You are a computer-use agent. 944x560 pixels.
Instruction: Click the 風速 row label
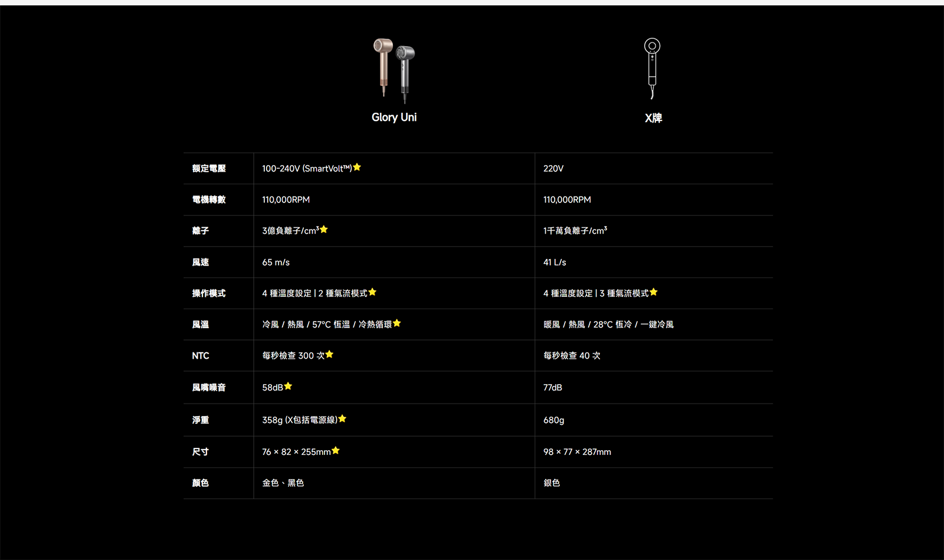[201, 262]
